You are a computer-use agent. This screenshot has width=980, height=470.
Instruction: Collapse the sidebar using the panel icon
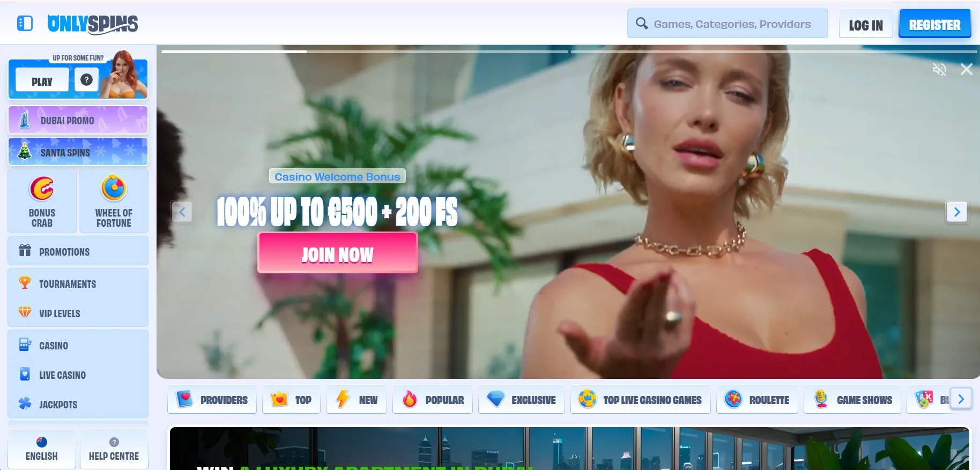[25, 24]
